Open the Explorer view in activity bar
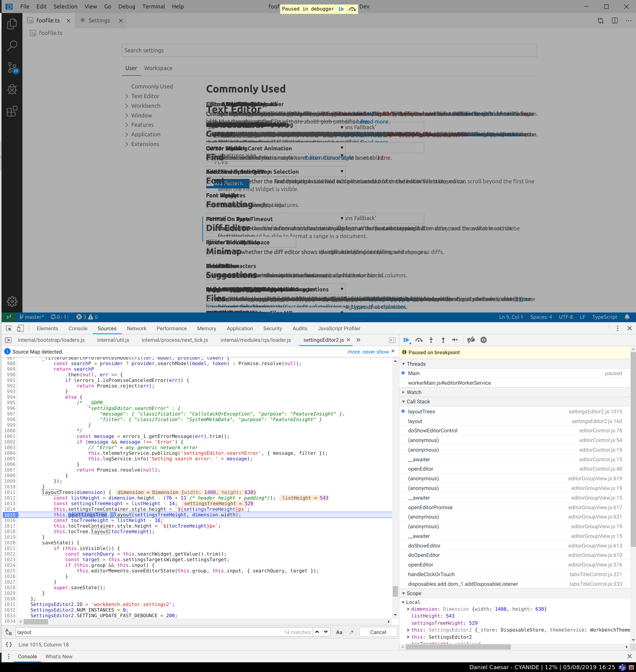This screenshot has height=672, width=636. click(x=12, y=24)
